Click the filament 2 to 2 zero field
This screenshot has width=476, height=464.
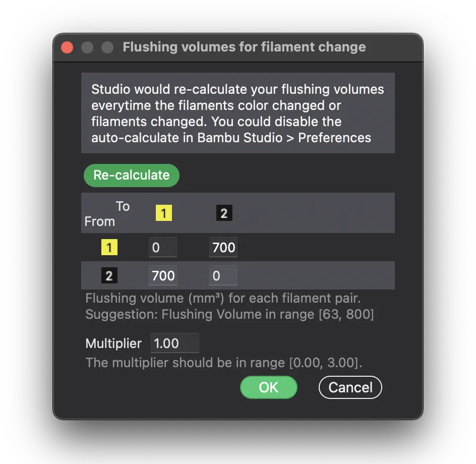click(223, 276)
